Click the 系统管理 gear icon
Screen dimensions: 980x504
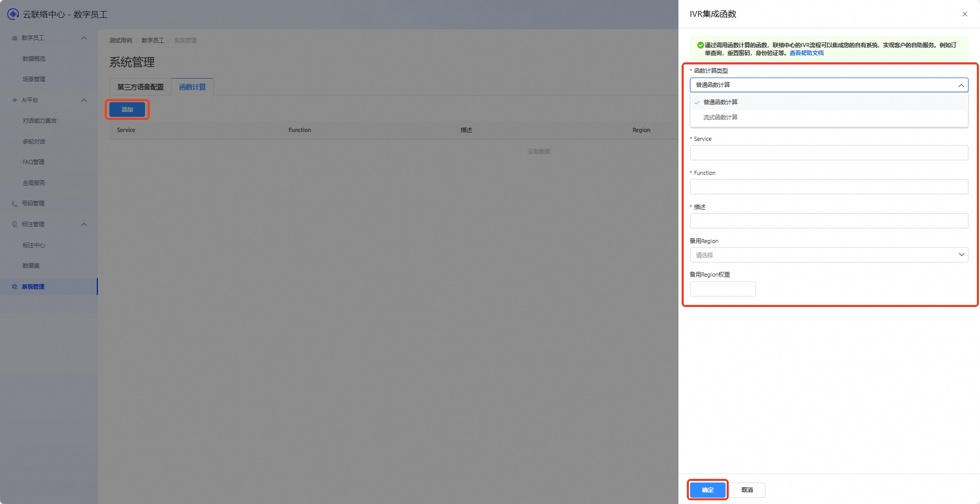[x=15, y=287]
